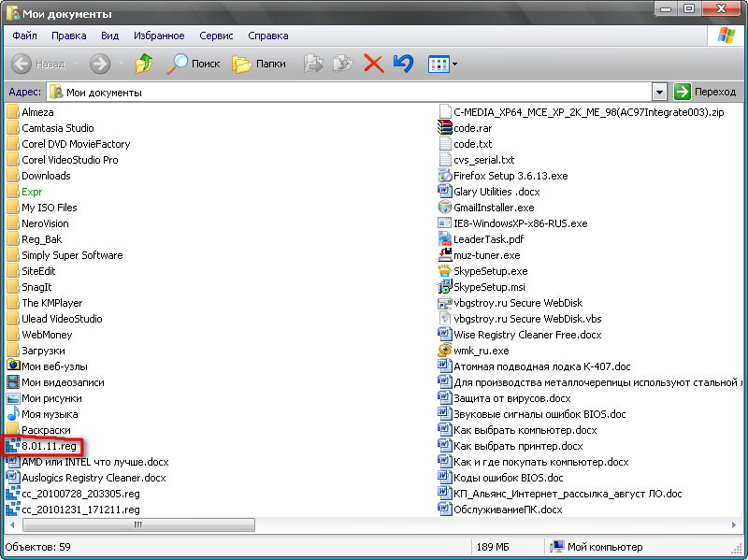The width and height of the screenshot is (748, 560).
Task: Expand the address bar dropdown
Action: [x=659, y=92]
